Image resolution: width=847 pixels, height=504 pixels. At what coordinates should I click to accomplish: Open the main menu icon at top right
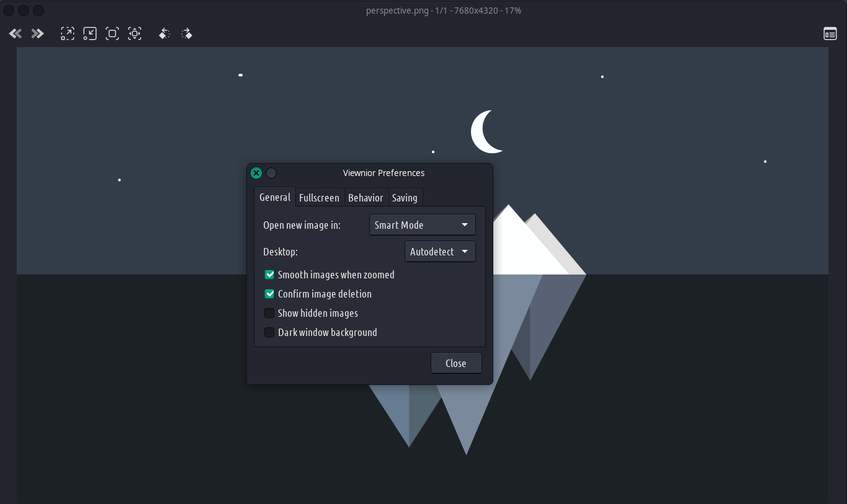coord(830,33)
